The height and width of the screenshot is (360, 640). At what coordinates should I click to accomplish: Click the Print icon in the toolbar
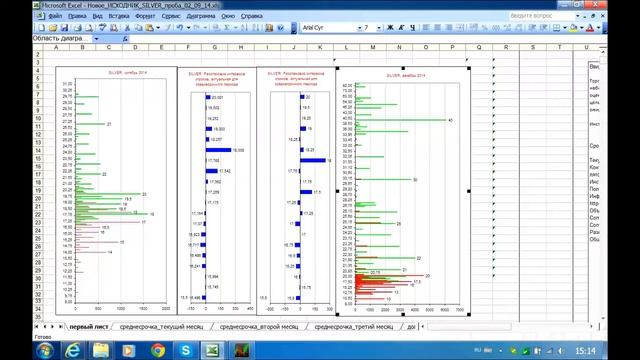78,28
